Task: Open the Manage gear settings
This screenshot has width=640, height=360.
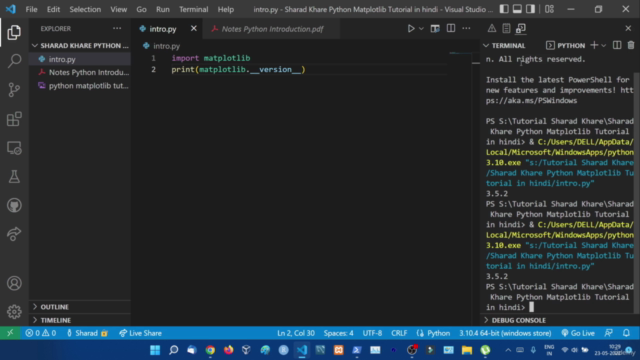Action: tap(14, 311)
